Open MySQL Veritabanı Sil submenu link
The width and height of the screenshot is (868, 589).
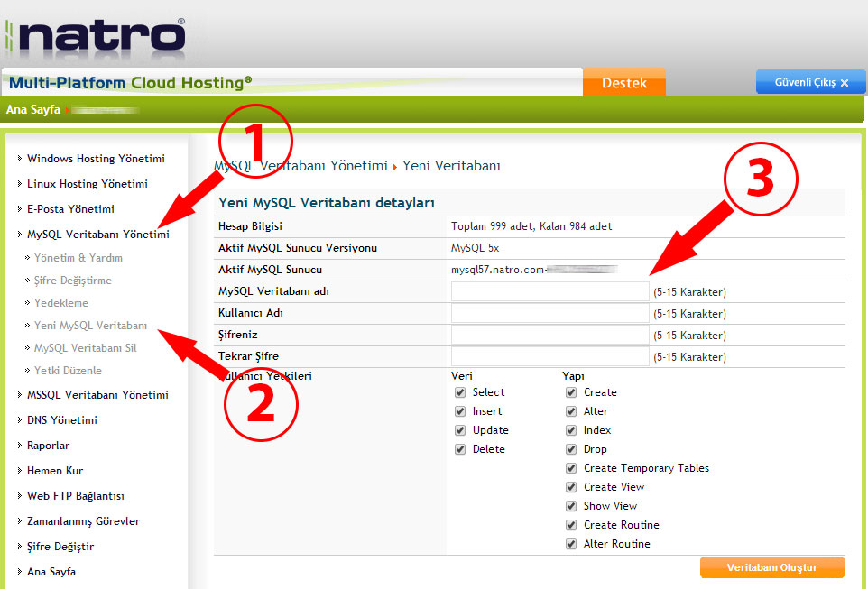pos(85,348)
